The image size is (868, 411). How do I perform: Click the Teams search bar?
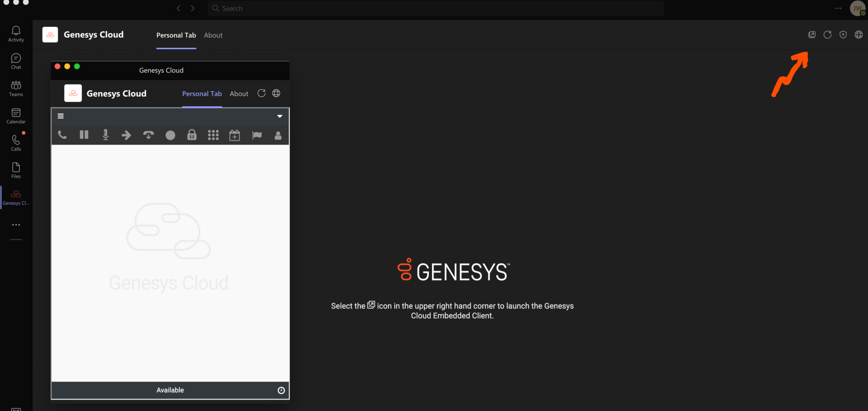pos(437,8)
